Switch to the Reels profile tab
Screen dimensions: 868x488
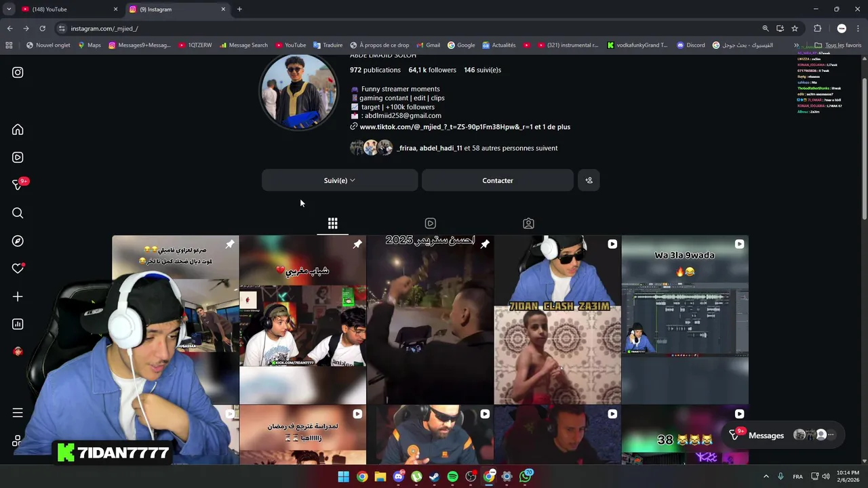(x=431, y=223)
